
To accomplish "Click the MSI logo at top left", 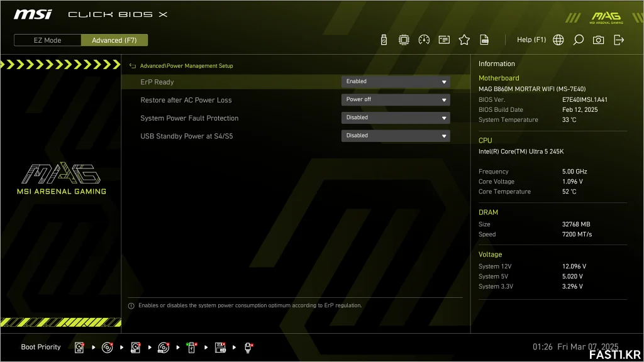I will tap(33, 14).
